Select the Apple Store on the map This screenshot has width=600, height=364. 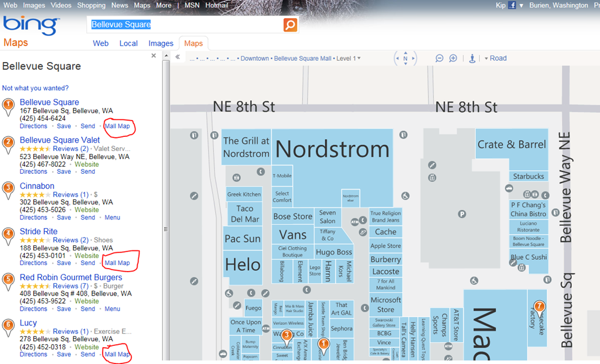pyautogui.click(x=386, y=246)
